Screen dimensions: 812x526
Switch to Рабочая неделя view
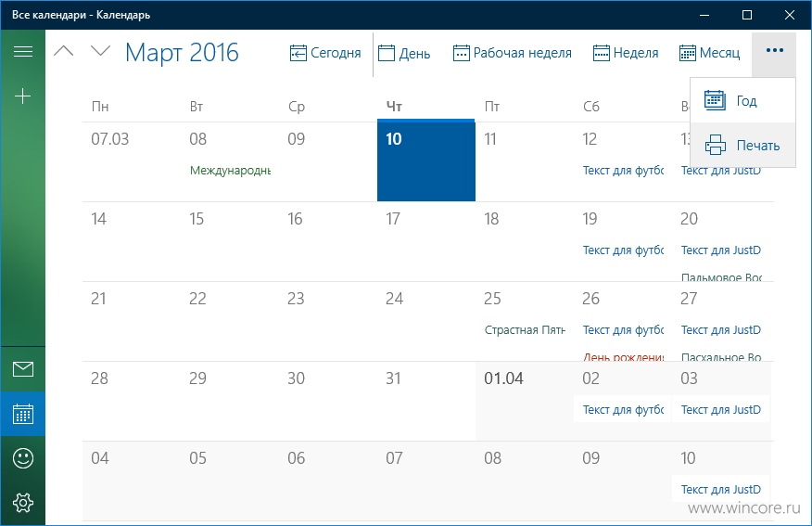click(x=513, y=53)
